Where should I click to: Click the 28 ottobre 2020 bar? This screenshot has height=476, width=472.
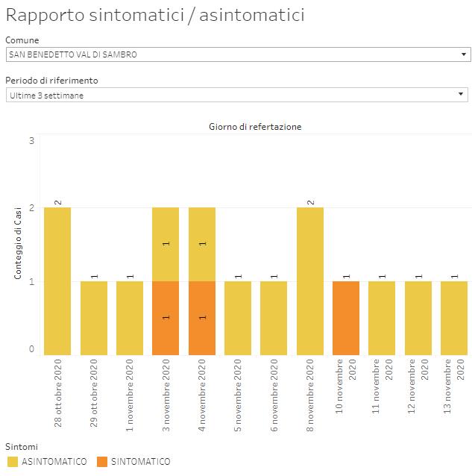[57, 281]
